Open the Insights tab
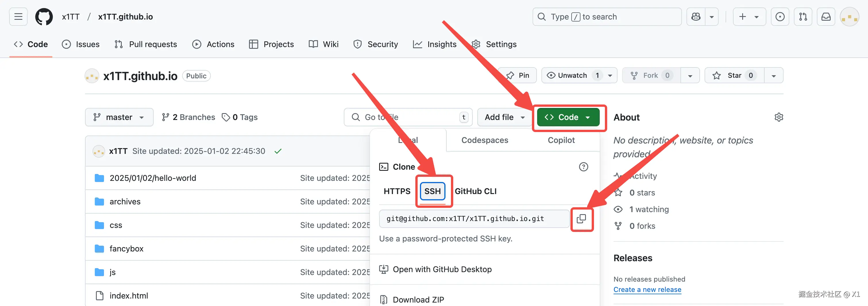Image resolution: width=868 pixels, height=306 pixels. coord(435,44)
